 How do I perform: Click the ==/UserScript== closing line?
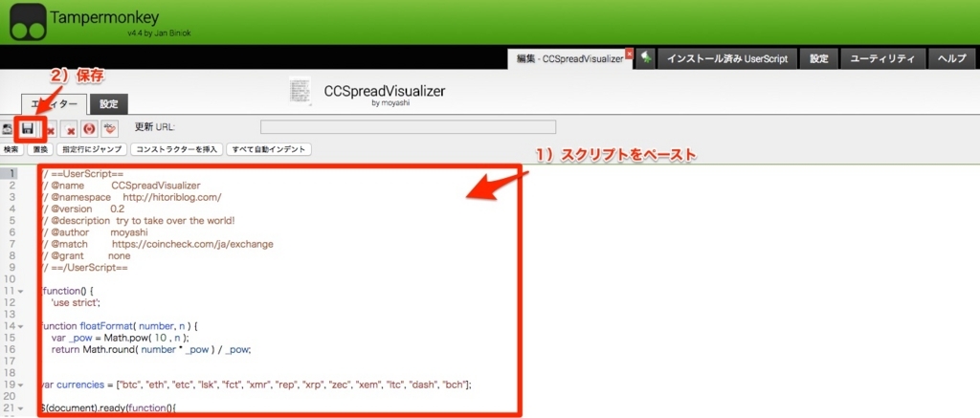click(x=83, y=268)
